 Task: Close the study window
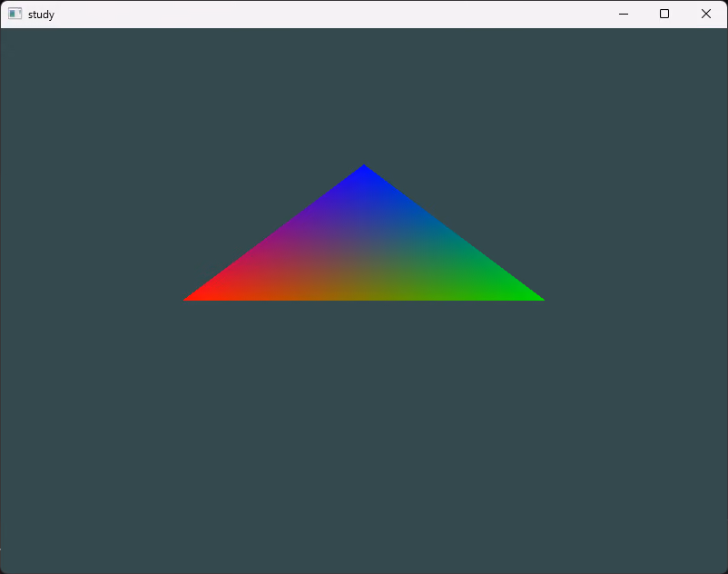(706, 14)
